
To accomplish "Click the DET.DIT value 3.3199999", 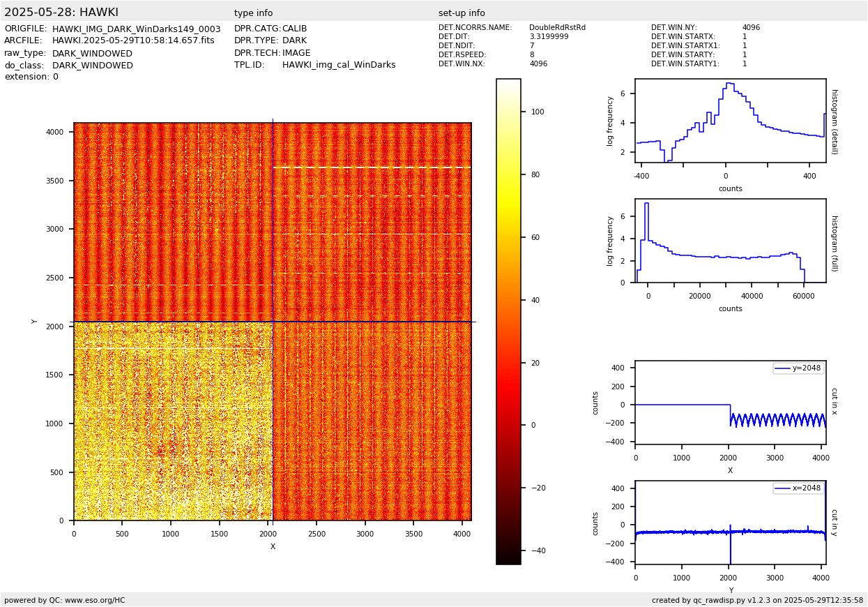I will [549, 37].
